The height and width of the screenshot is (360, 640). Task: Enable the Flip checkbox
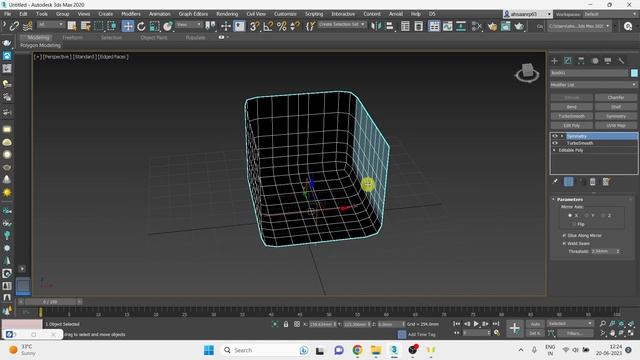point(574,224)
